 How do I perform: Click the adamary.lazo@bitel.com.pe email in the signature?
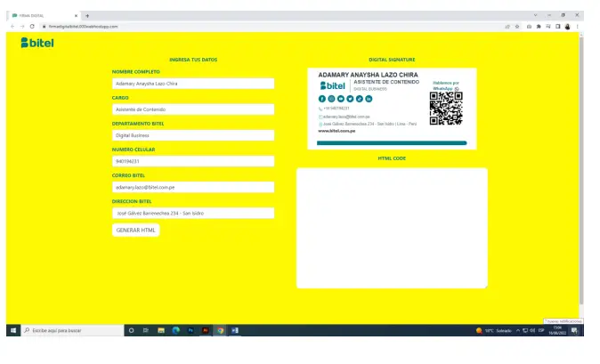(x=346, y=117)
